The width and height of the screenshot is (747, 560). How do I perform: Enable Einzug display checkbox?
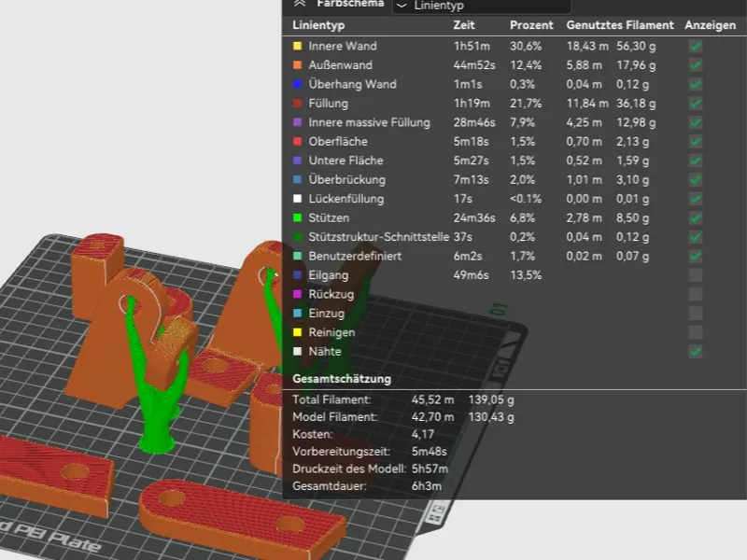pyautogui.click(x=695, y=314)
